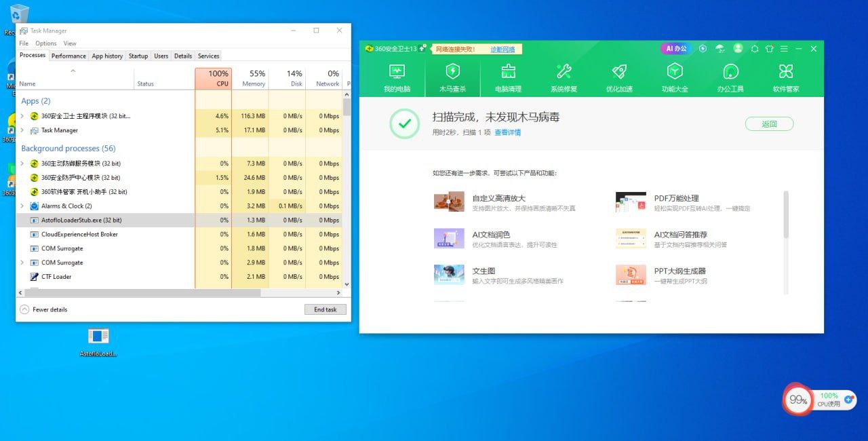Select 360安全防护中心模块 process

click(180, 178)
